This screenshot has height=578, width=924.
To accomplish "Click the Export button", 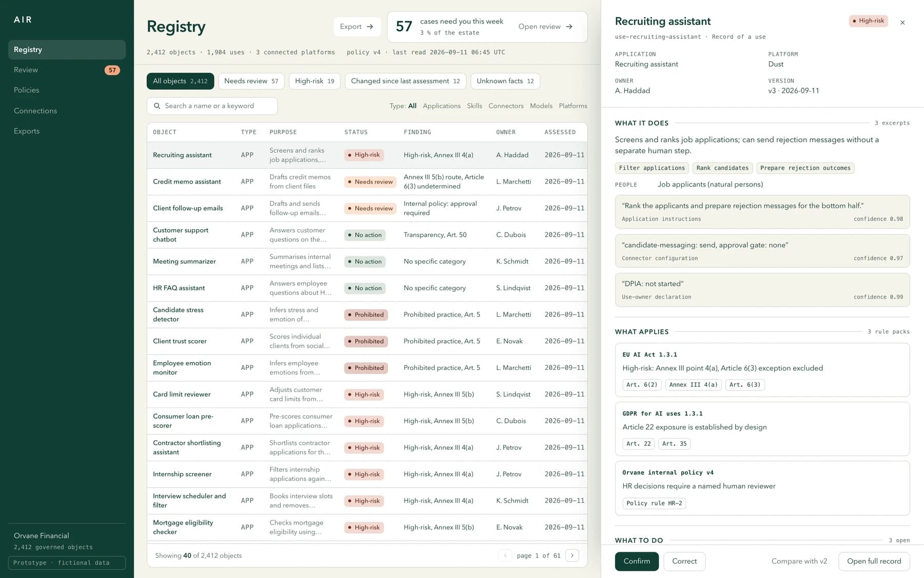I will [x=357, y=27].
